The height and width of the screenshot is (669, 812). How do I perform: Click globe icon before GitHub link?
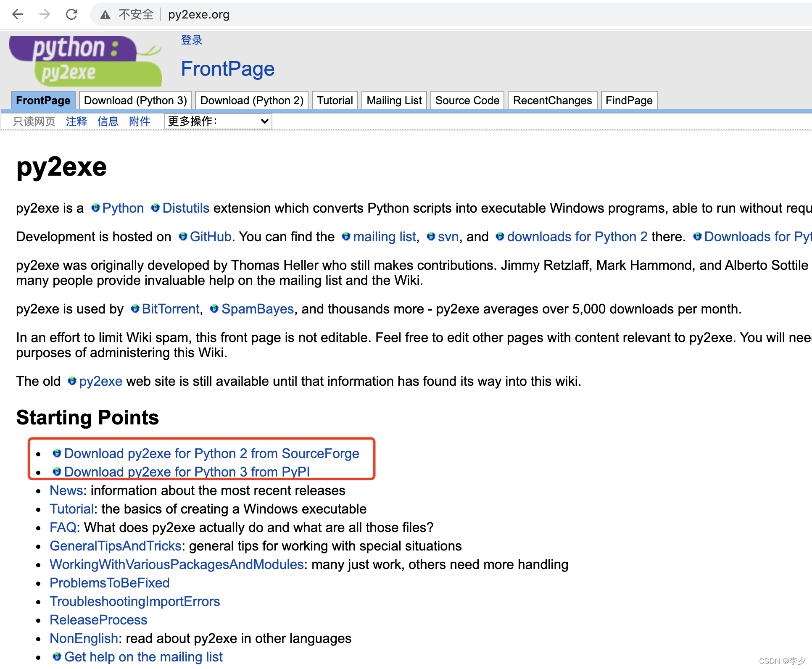(183, 237)
